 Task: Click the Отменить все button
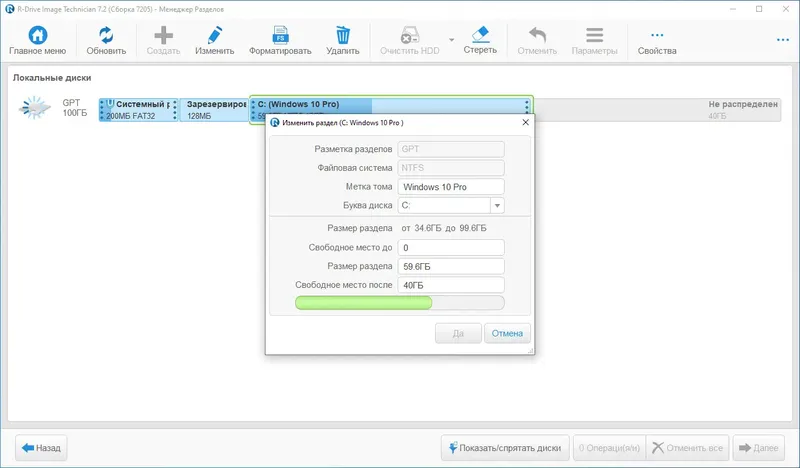coord(688,448)
